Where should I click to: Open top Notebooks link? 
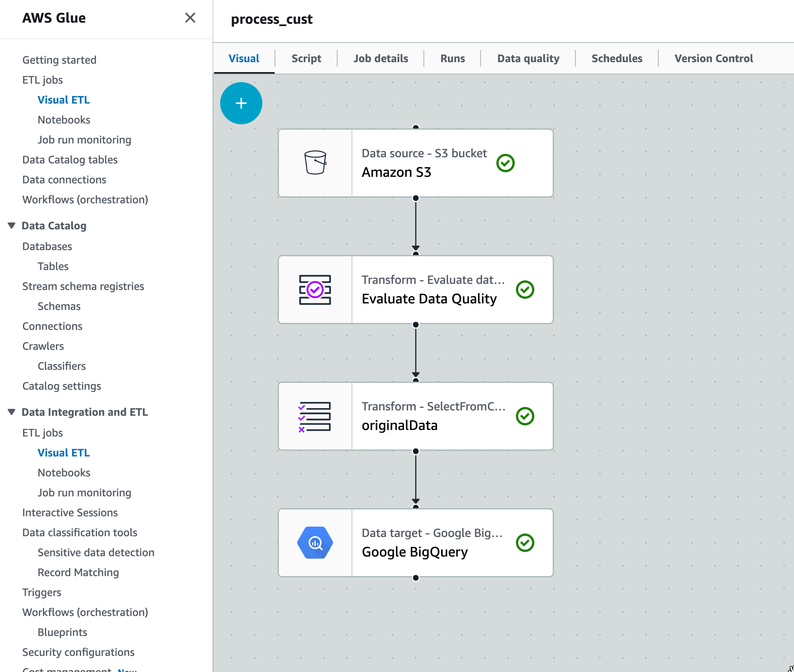[64, 120]
